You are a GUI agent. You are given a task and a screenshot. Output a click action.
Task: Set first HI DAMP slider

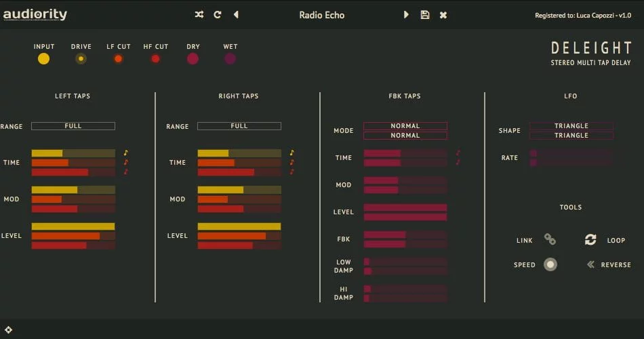[x=405, y=289]
